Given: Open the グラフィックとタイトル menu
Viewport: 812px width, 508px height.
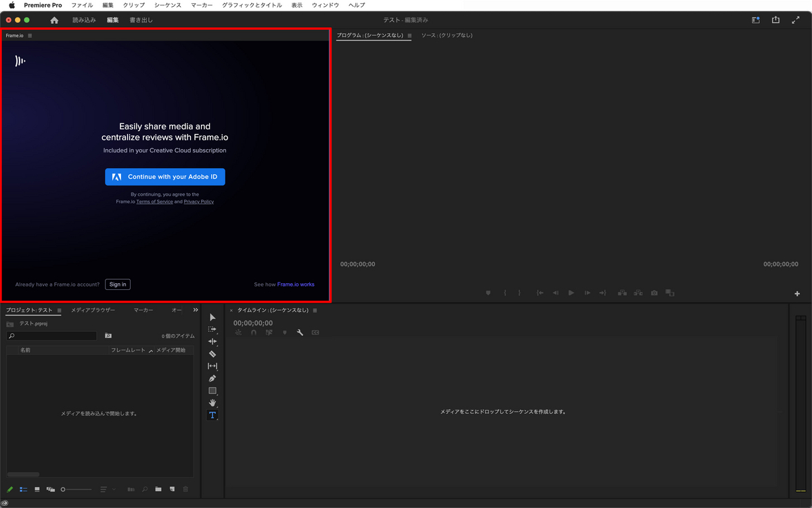Looking at the screenshot, I should coord(252,5).
